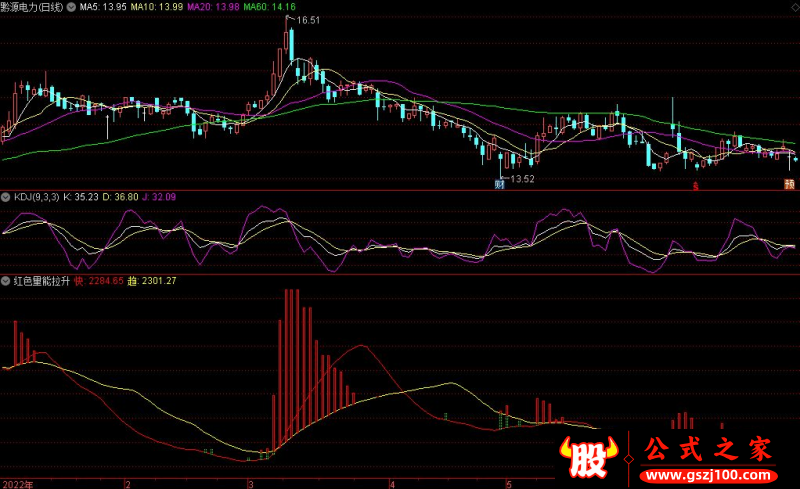Screen dimensions: 800x489
Task: Click the red S marker below candles
Action: click(x=696, y=186)
